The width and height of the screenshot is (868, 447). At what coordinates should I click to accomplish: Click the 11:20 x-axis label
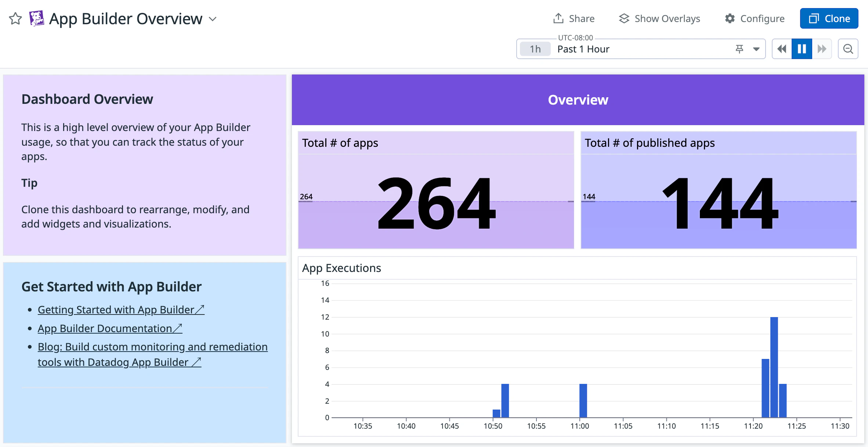tap(753, 426)
